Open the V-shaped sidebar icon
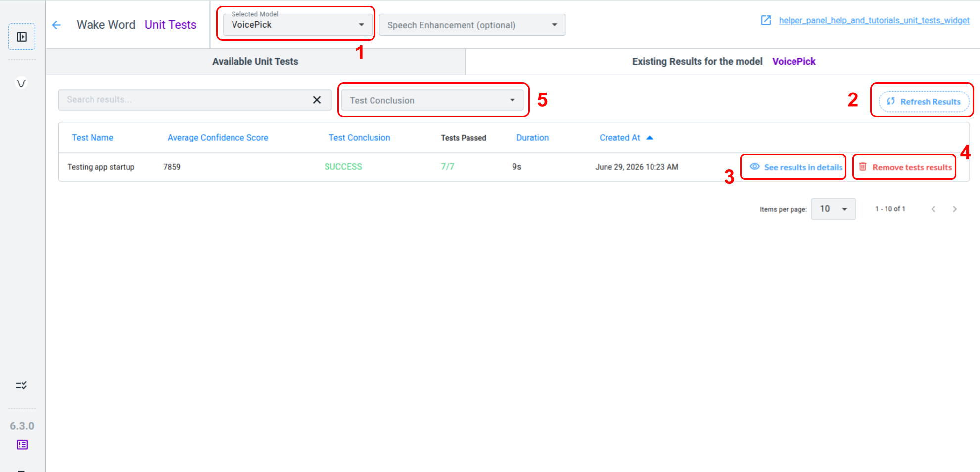This screenshot has width=980, height=472. click(21, 83)
